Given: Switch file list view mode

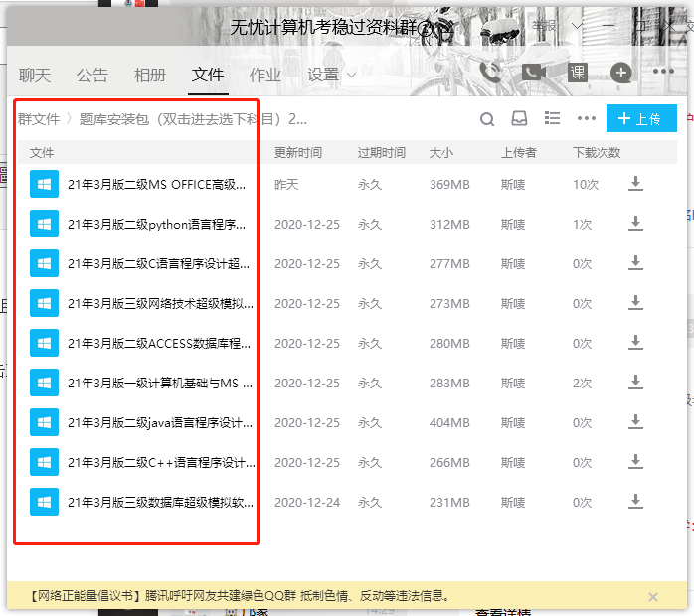Looking at the screenshot, I should coord(553,119).
